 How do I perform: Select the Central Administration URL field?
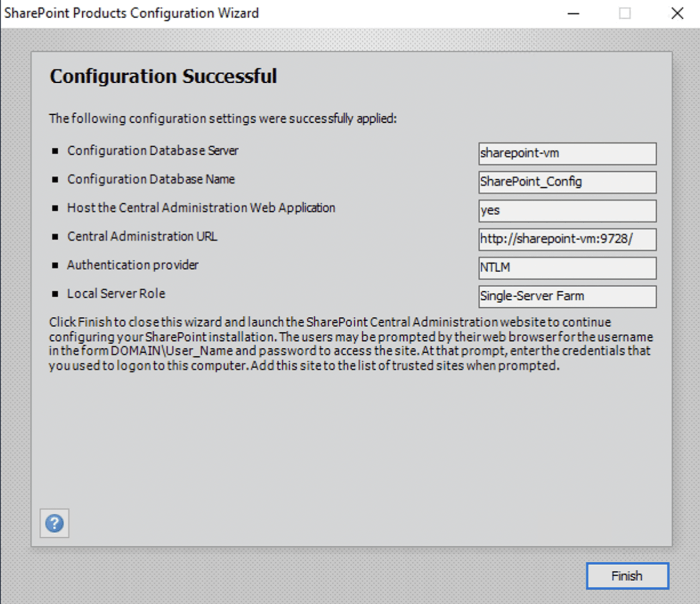568,239
